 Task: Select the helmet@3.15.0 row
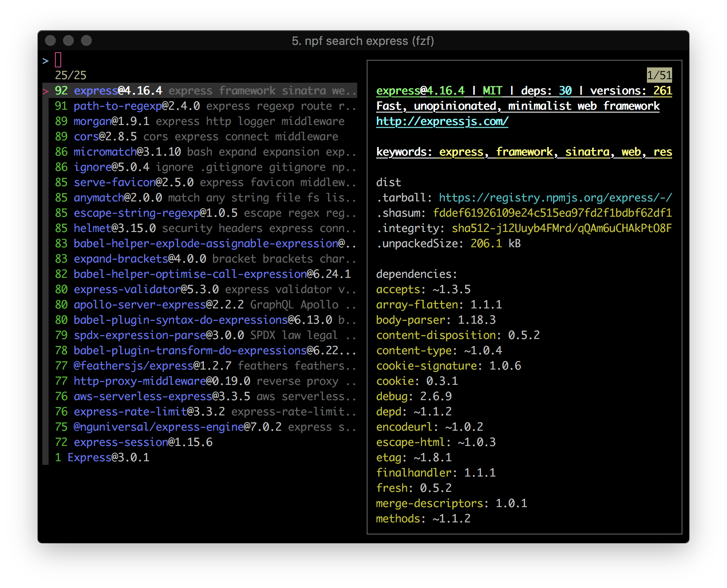(x=200, y=228)
